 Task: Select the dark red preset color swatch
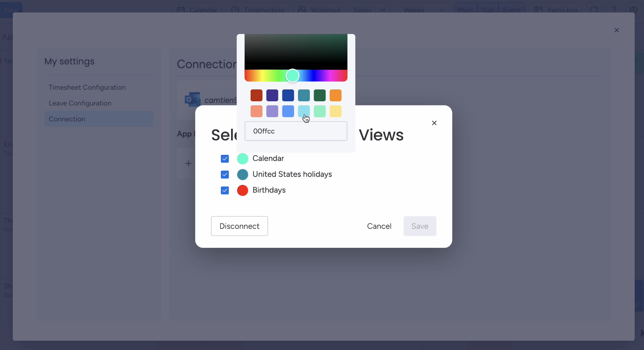point(256,95)
